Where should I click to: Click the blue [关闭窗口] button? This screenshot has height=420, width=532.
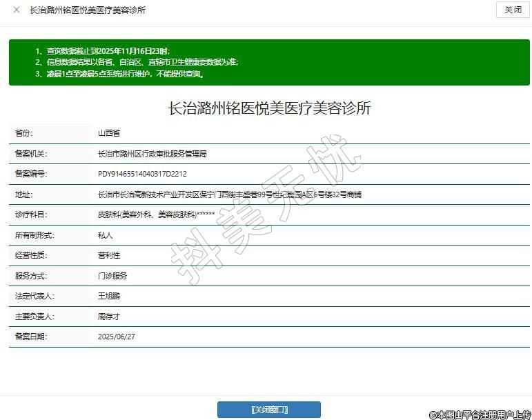point(269,410)
